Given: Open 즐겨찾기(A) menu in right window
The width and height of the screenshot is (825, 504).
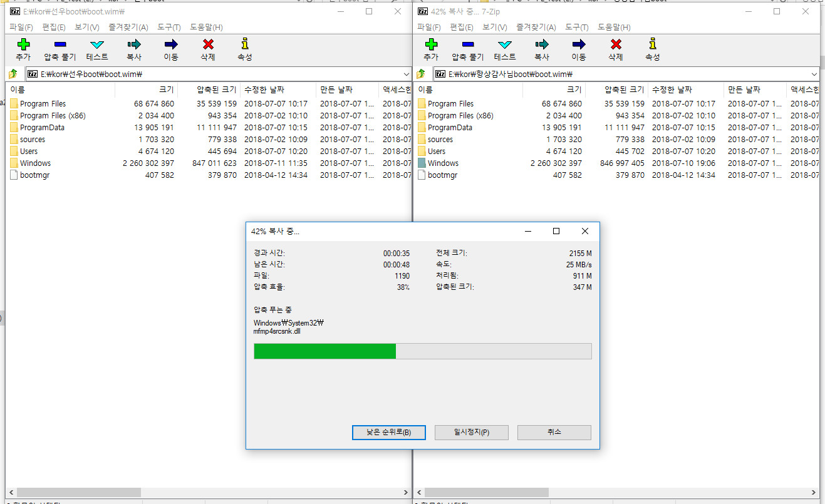Looking at the screenshot, I should tap(536, 28).
